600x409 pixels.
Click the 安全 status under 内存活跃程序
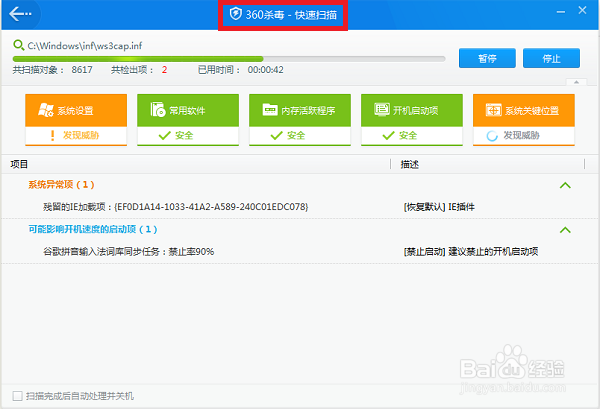[x=296, y=135]
